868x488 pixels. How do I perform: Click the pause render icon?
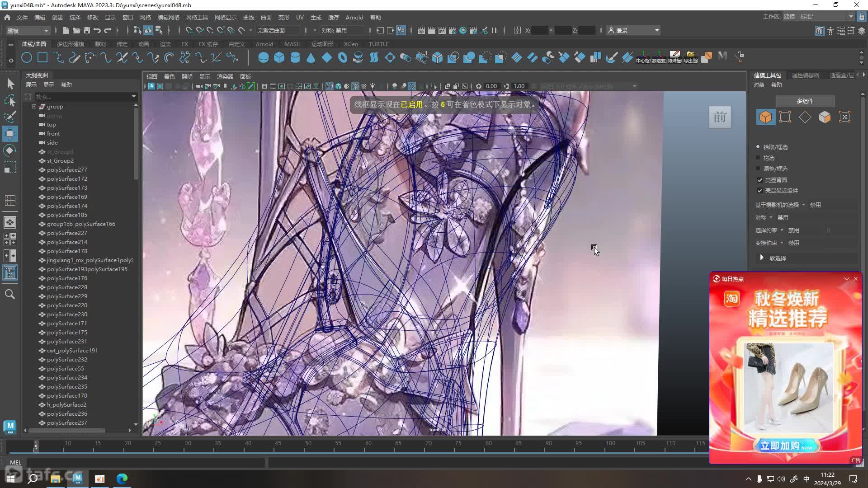(x=494, y=30)
